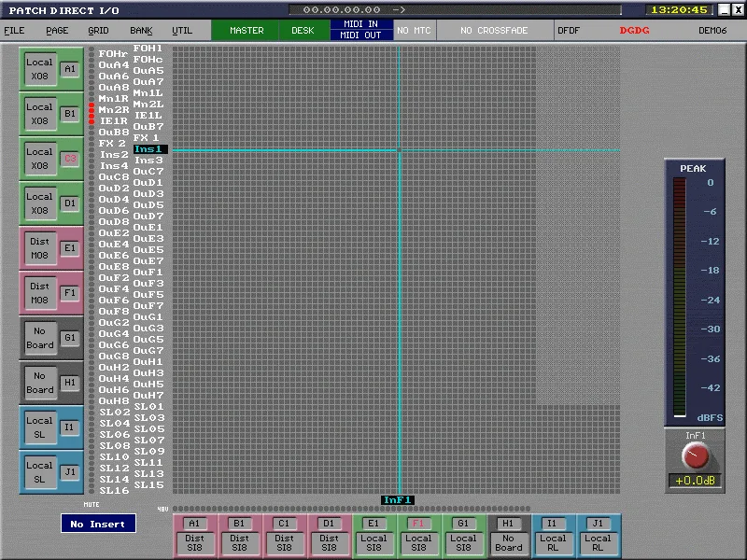Click the InF1 input column label
The width and height of the screenshot is (747, 560).
tap(398, 500)
